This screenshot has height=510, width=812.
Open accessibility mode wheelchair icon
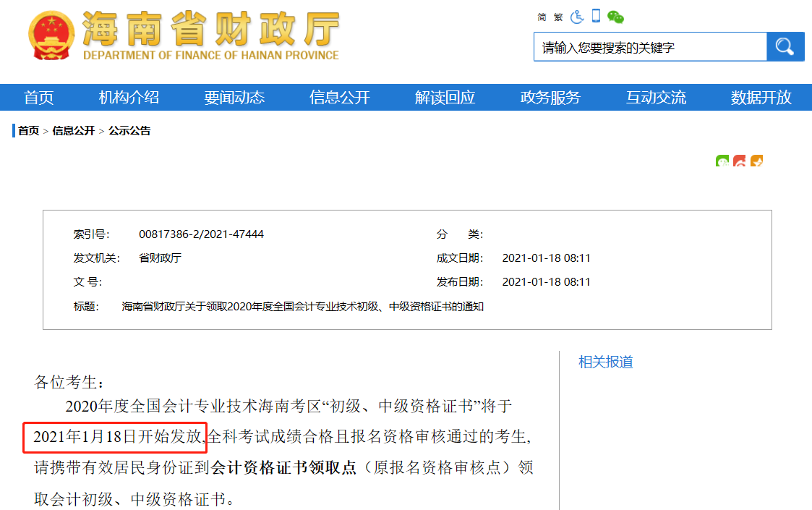coord(577,17)
